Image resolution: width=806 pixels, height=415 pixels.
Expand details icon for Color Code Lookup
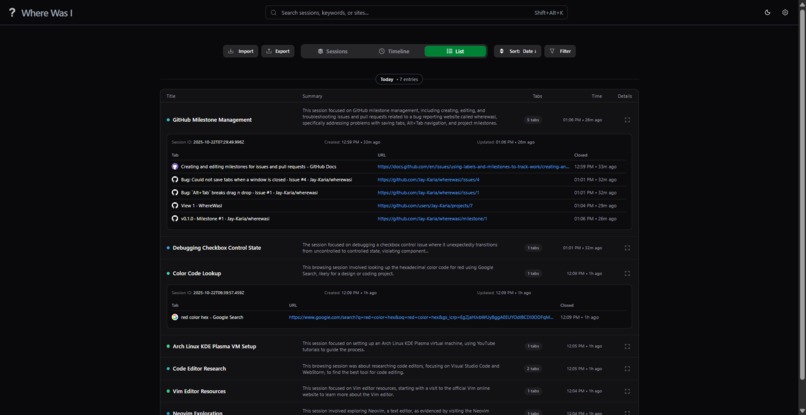(x=627, y=274)
